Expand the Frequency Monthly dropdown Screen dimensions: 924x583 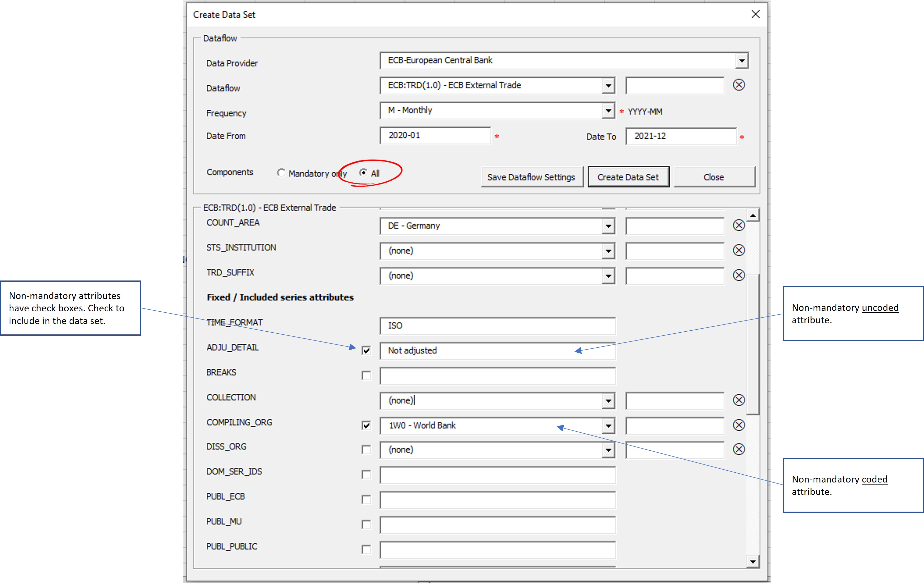coord(608,111)
